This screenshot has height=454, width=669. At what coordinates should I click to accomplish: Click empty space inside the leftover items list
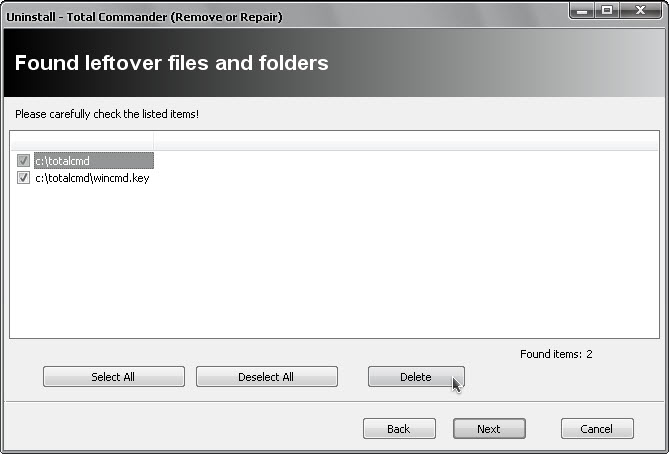[330, 260]
